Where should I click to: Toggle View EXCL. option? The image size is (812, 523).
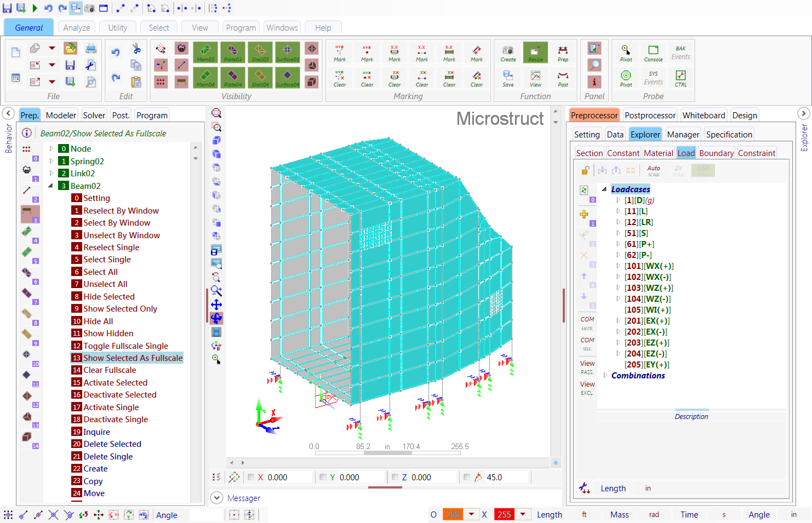click(x=587, y=388)
